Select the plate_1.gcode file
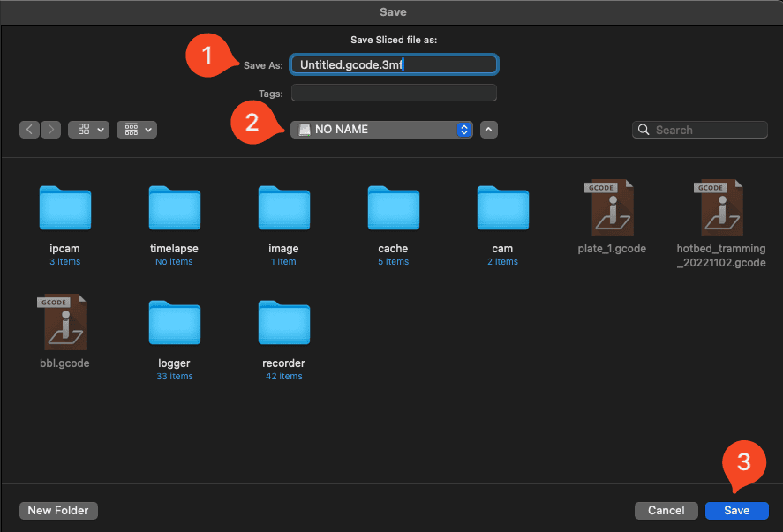This screenshot has height=532, width=783. [612, 208]
